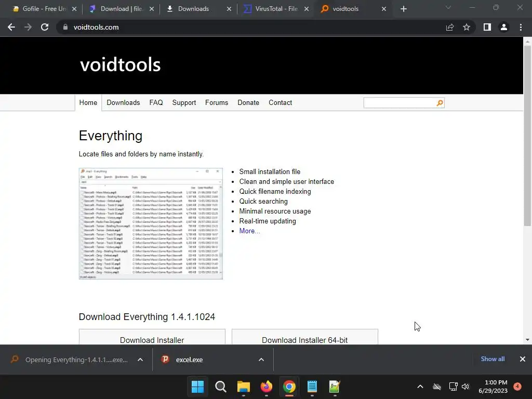532x399 pixels.
Task: Open the Forums page
Action: pos(217,102)
